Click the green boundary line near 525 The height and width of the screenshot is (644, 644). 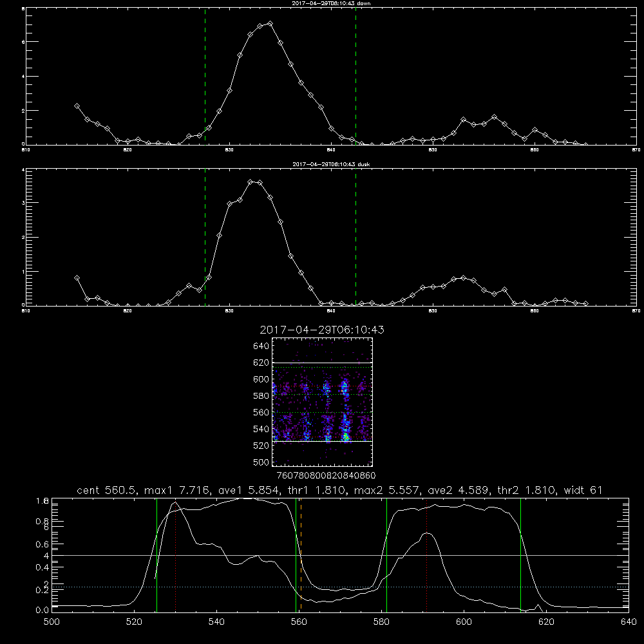(x=157, y=555)
